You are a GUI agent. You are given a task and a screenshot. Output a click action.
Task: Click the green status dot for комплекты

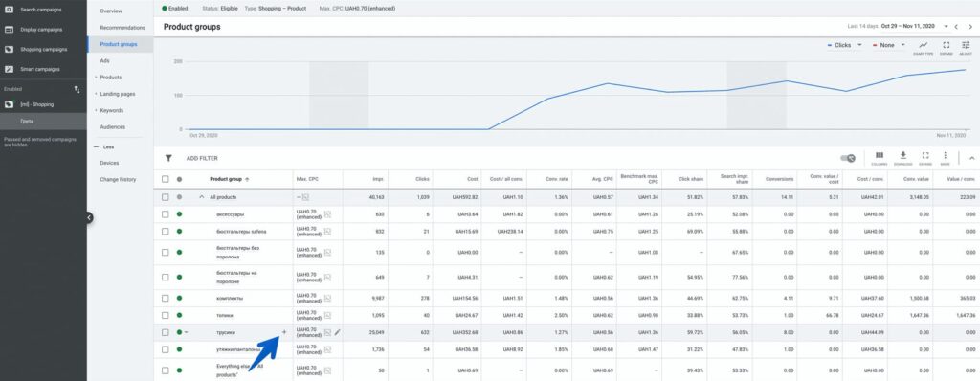click(x=179, y=299)
